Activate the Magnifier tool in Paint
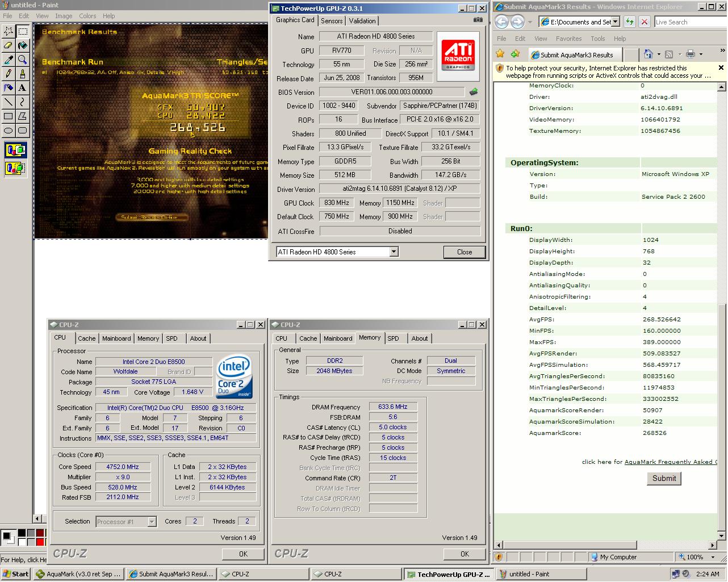Screen dimensions: 728x582 point(23,60)
